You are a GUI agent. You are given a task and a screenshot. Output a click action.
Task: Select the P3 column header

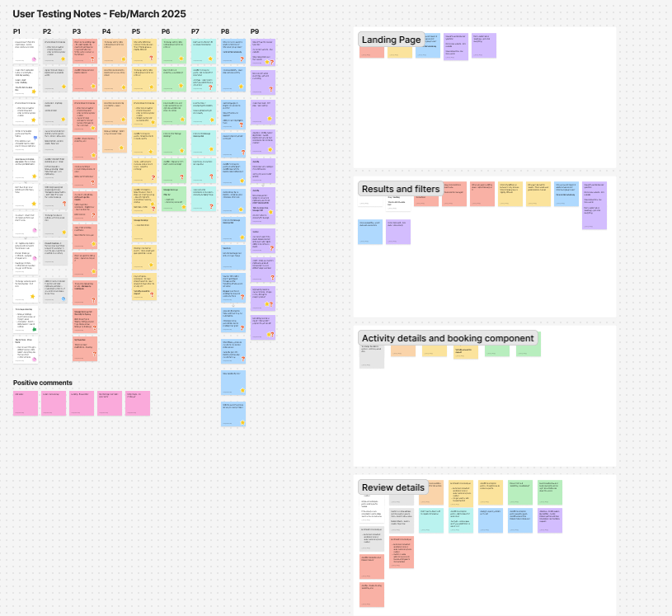tap(77, 31)
